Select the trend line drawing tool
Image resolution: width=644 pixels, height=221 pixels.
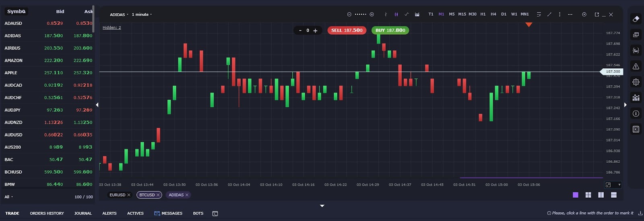pos(549,14)
